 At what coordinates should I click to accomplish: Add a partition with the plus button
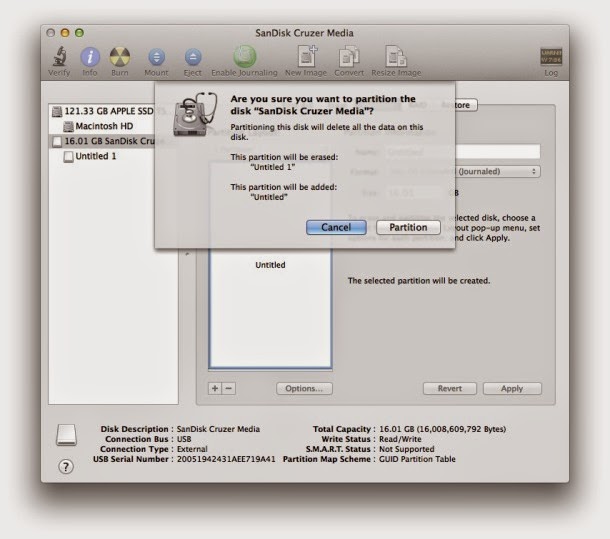pos(215,388)
